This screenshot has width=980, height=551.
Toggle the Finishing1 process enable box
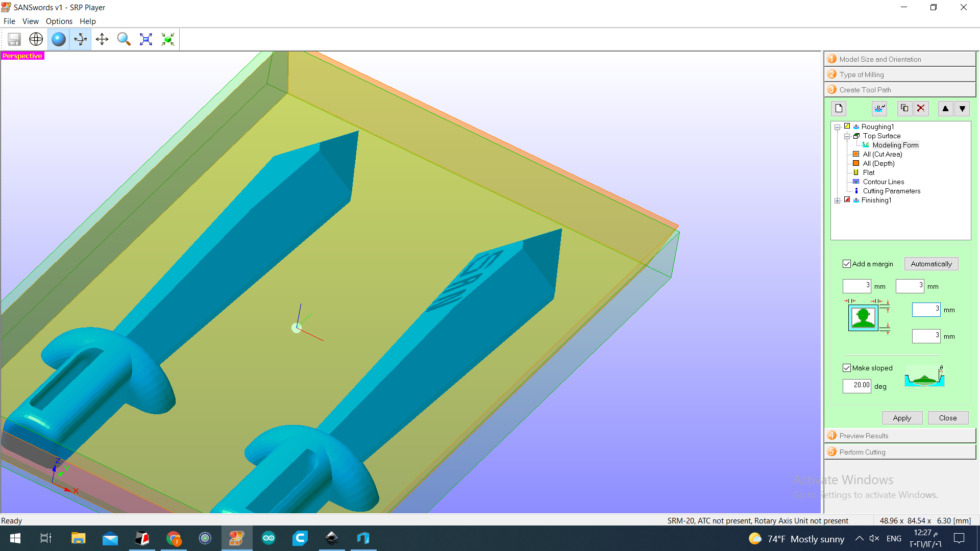click(847, 199)
